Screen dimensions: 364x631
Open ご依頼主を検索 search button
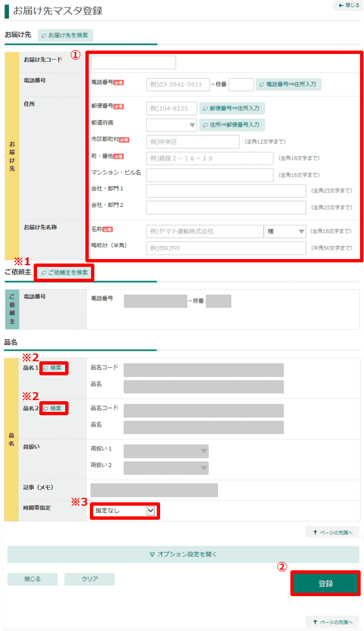pyautogui.click(x=65, y=273)
